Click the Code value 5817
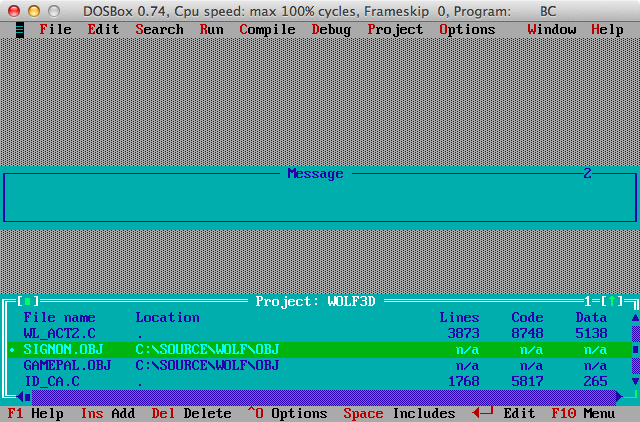640x422 pixels. point(527,381)
